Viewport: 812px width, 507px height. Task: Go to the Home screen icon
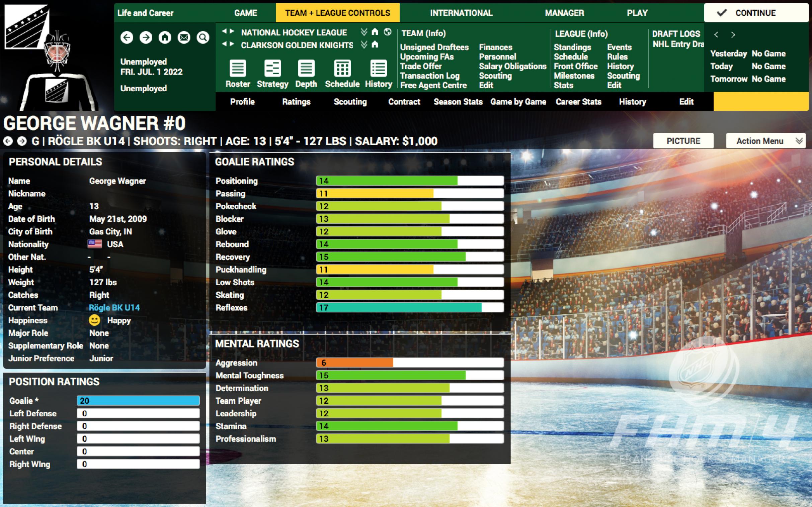click(165, 37)
